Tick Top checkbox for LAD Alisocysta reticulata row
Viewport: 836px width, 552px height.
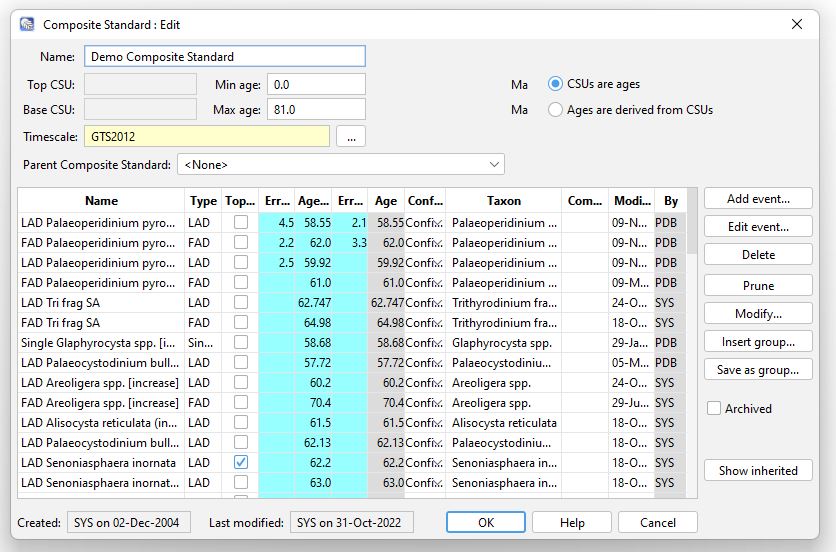(x=241, y=422)
